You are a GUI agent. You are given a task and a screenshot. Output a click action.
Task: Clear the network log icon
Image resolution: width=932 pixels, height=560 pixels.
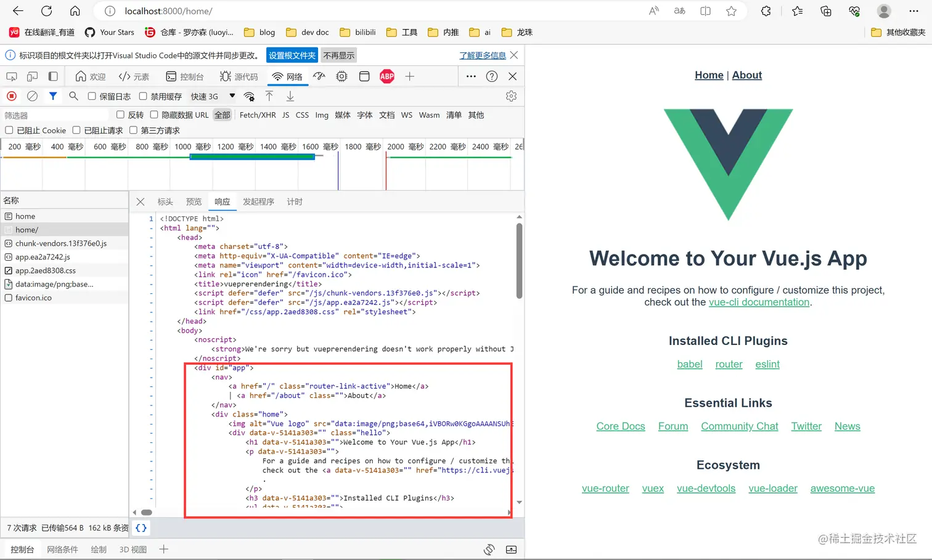pyautogui.click(x=33, y=96)
